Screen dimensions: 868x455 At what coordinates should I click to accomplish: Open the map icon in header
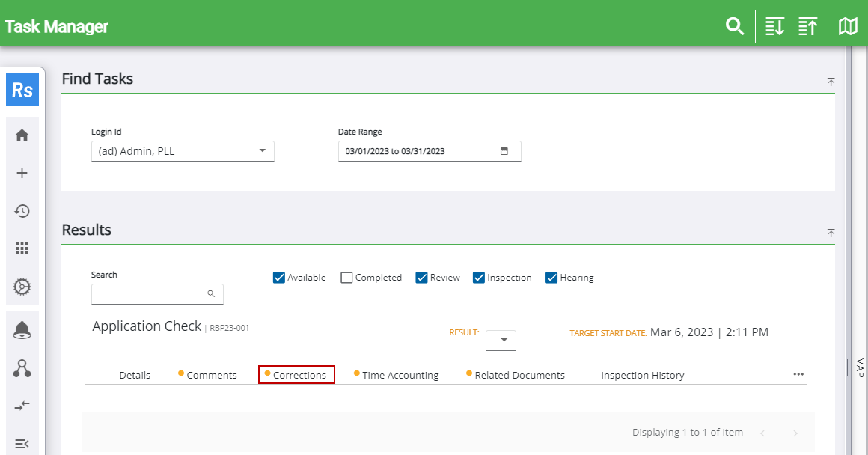pos(848,27)
